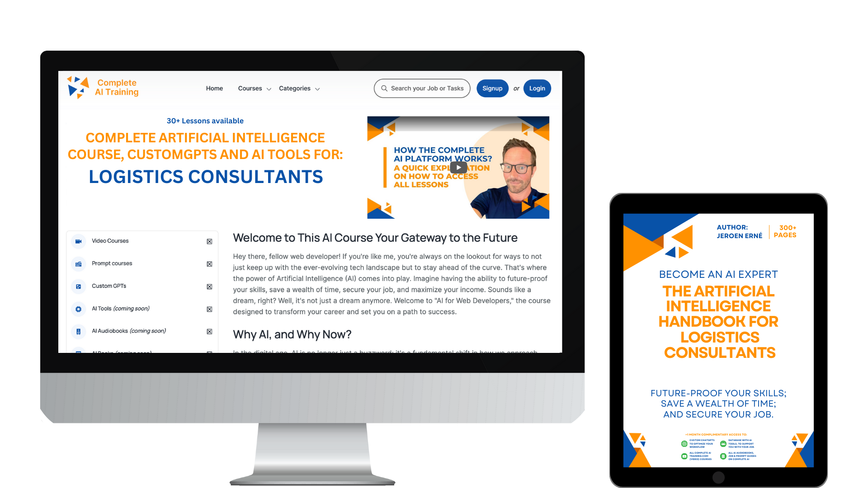Click the play button on the video thumbnail

click(x=459, y=168)
